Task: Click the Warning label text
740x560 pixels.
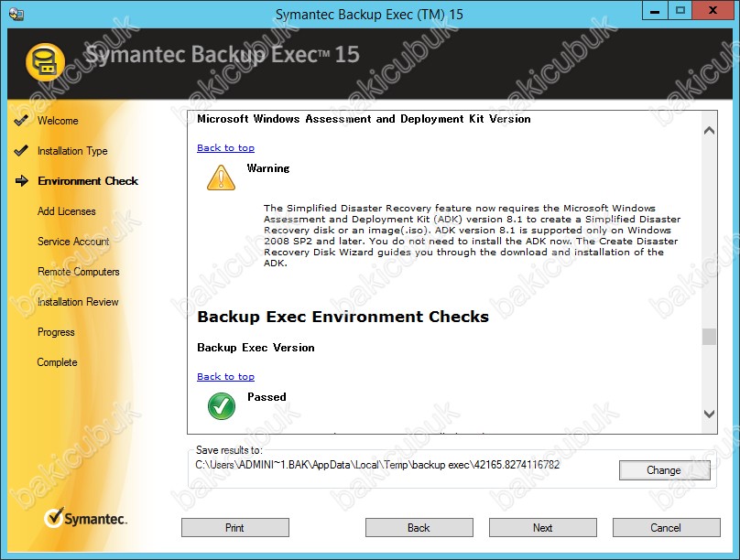Action: click(268, 168)
